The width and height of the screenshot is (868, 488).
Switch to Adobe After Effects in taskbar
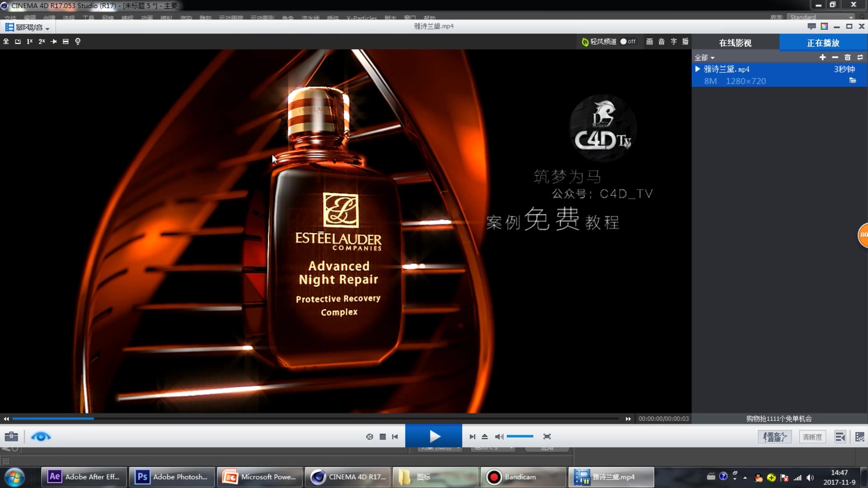tap(83, 477)
